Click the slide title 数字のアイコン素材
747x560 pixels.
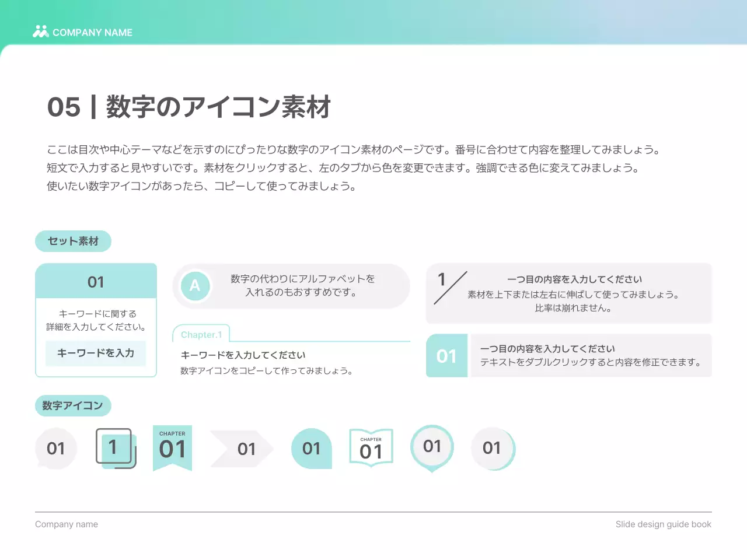(218, 107)
